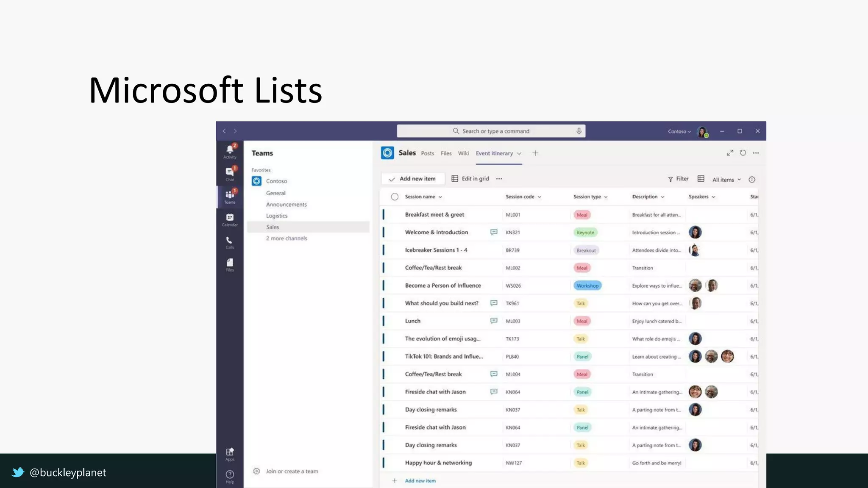Open the Apps store icon

click(230, 454)
